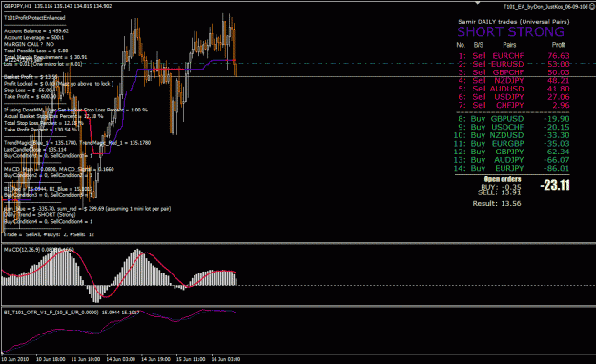Click the Samir DAILY trades title
596x364 pixels.
pos(514,22)
